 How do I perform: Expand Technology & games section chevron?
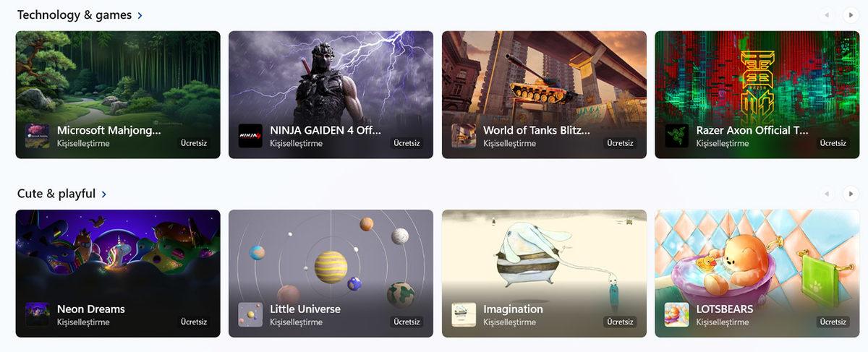140,15
